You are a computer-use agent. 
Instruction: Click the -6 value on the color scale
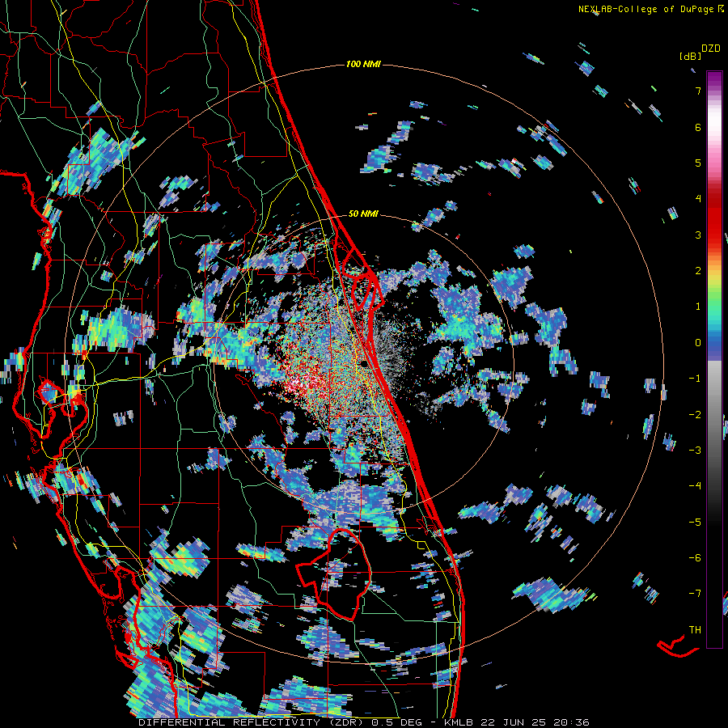click(x=695, y=557)
